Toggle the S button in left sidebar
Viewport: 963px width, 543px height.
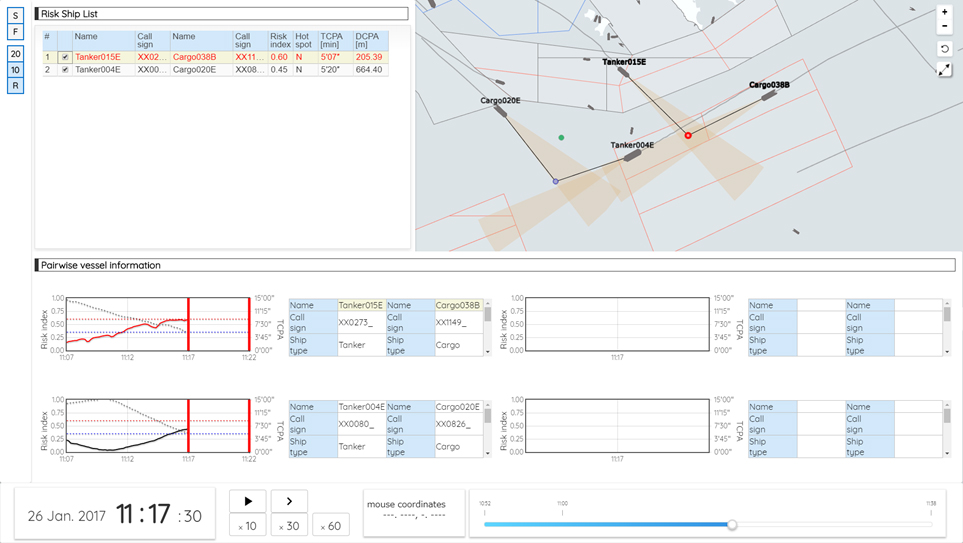tap(15, 16)
